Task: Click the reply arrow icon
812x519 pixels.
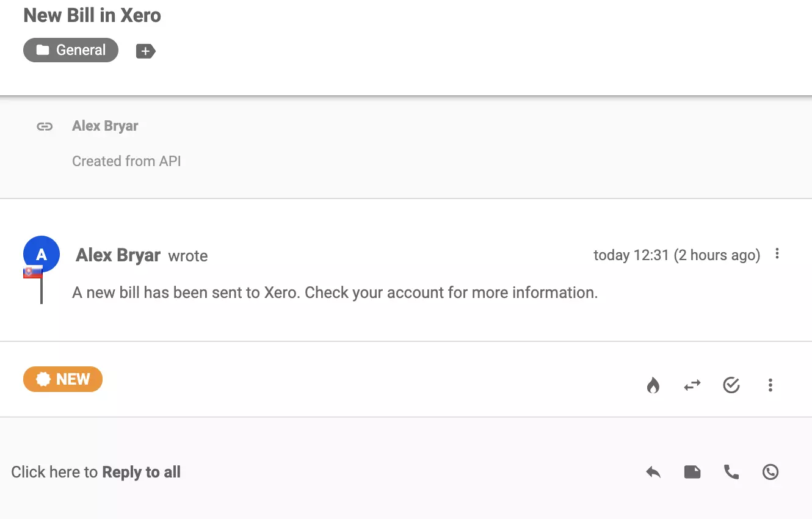Action: (x=653, y=471)
